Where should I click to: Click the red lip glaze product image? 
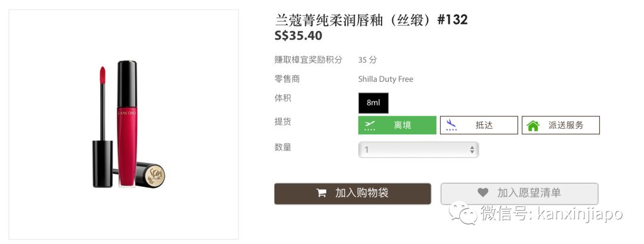(126, 124)
